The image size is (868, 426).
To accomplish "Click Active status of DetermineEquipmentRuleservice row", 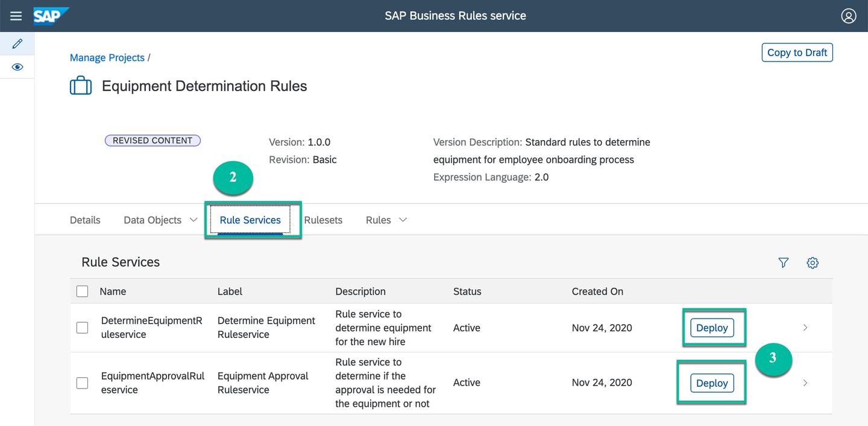I will (467, 328).
